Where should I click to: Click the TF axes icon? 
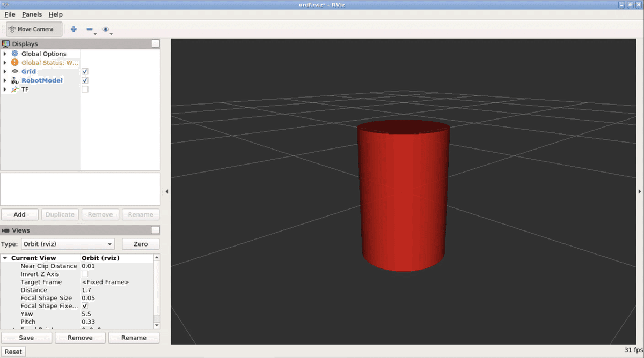[15, 89]
